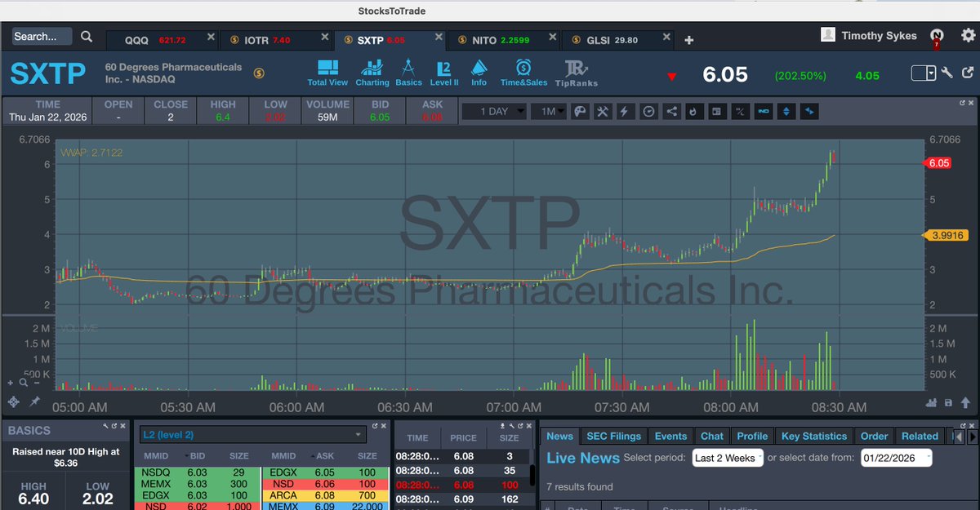Open the Related tab
Screen dimensions: 980x510
(x=920, y=437)
